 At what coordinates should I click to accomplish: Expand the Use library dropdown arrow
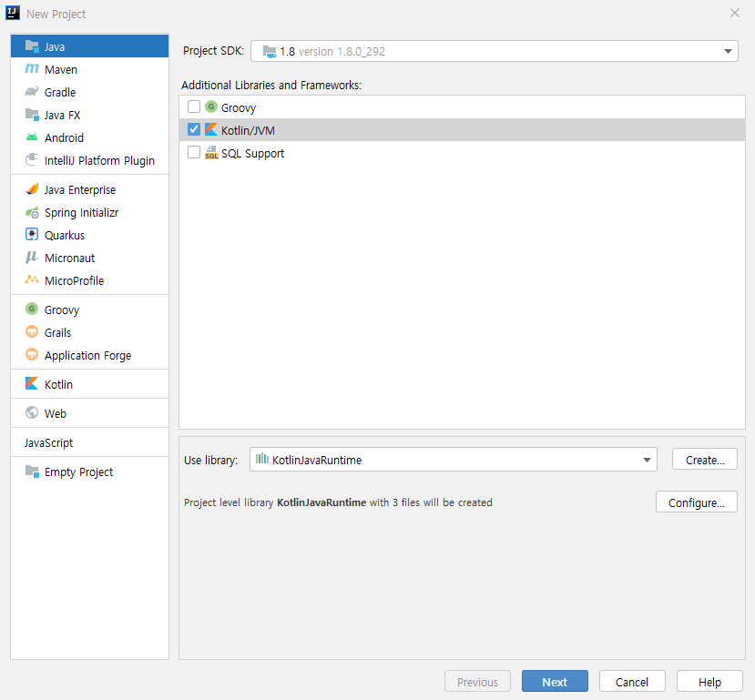click(647, 460)
